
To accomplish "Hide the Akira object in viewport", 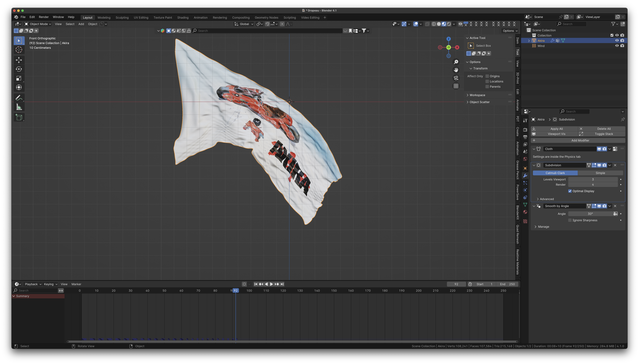I will tap(617, 41).
